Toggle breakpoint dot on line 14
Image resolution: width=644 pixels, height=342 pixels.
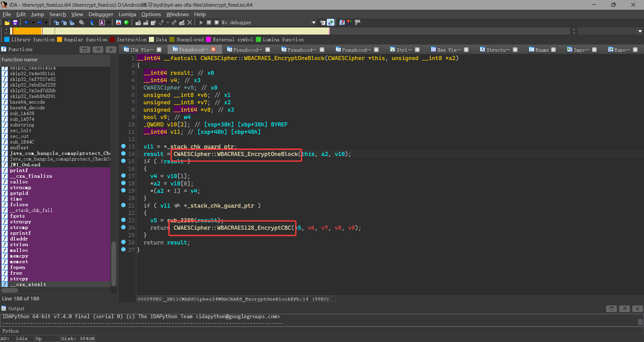[x=123, y=154]
